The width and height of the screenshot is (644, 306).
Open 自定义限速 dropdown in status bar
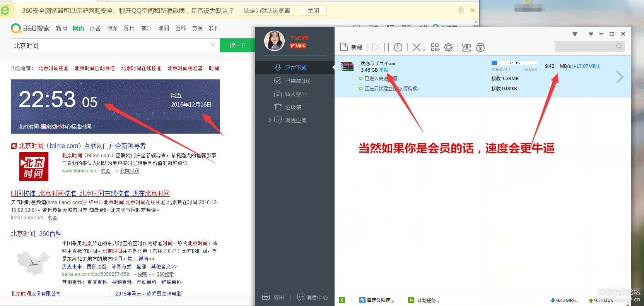[x=376, y=300]
